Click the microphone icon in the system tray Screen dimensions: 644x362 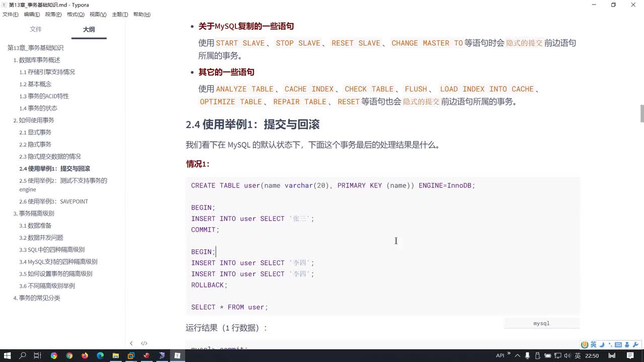coord(527,355)
